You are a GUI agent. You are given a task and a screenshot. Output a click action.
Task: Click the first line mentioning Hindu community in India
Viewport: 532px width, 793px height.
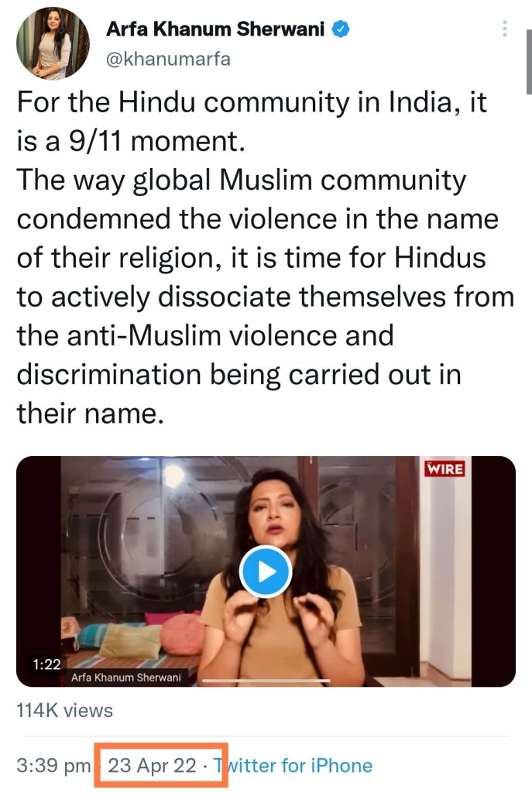(x=252, y=101)
